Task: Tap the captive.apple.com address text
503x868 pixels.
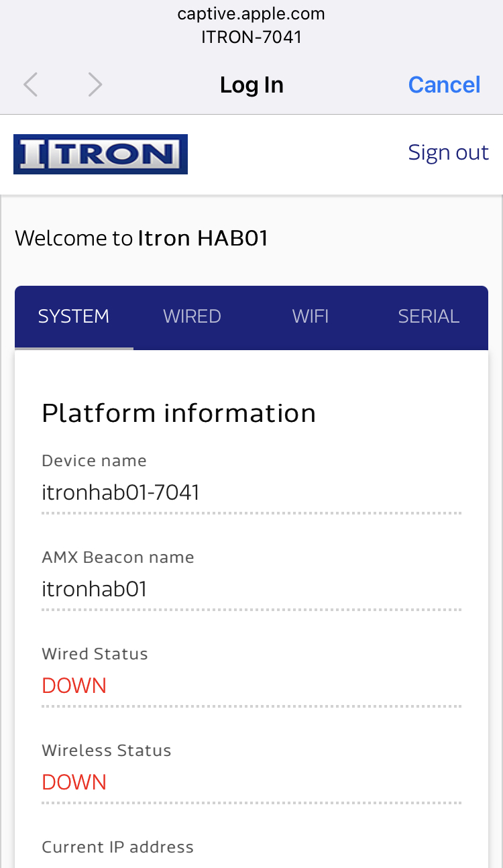Action: pos(251,14)
